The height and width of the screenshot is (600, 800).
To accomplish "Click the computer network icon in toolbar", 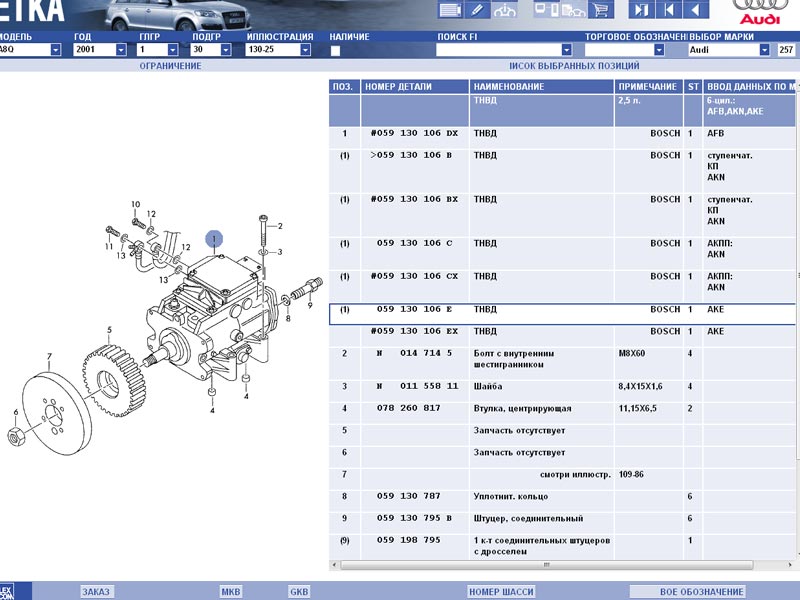I will (x=547, y=11).
